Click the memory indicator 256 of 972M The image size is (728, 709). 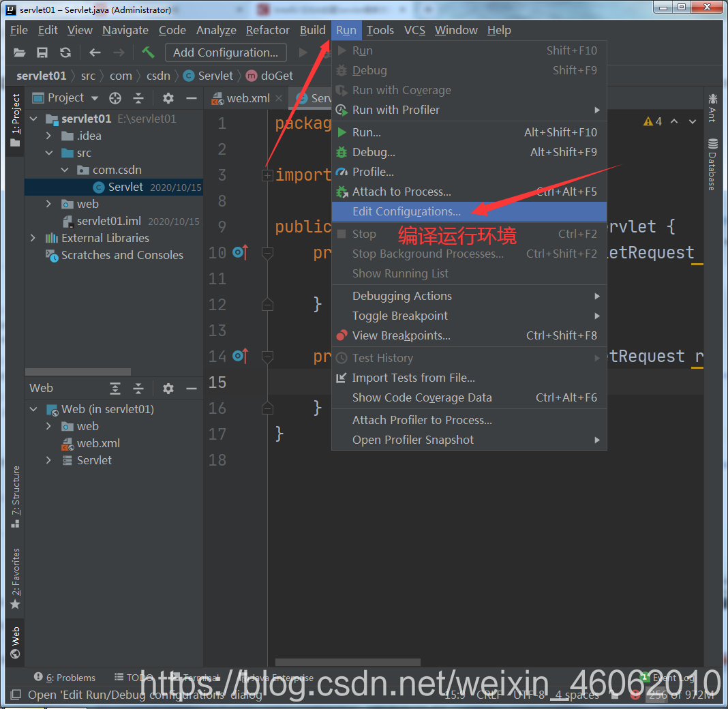click(x=681, y=695)
